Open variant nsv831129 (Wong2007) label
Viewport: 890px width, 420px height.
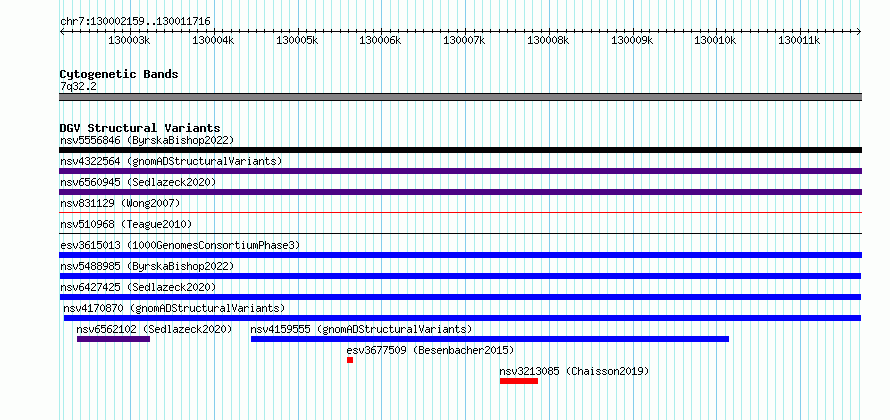point(120,203)
